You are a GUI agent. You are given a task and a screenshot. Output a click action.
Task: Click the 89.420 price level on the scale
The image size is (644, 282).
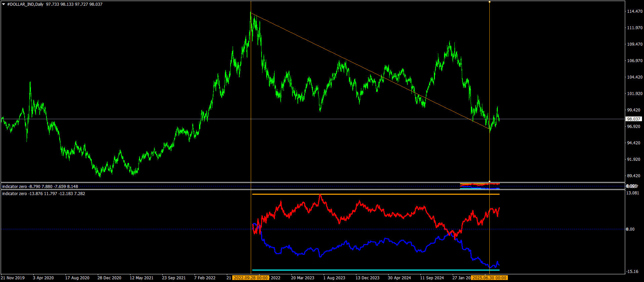click(633, 176)
